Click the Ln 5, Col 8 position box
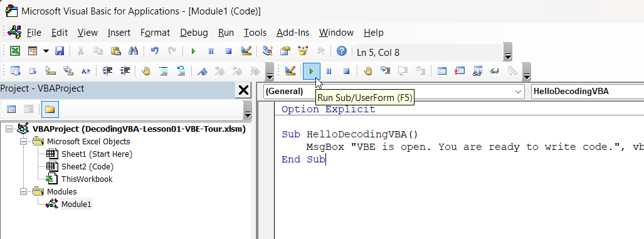This screenshot has width=644, height=239. tap(428, 53)
